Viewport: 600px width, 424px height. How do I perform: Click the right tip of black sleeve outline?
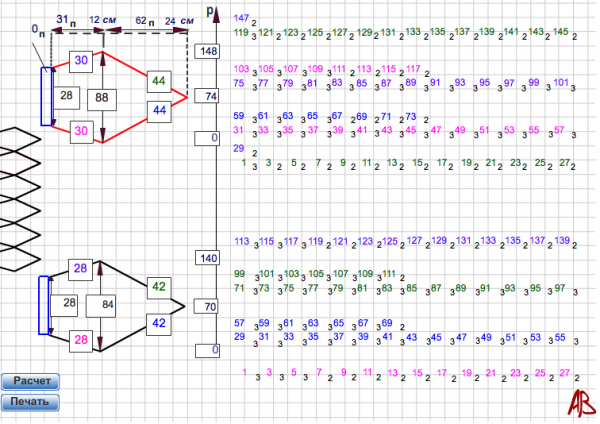pos(184,304)
